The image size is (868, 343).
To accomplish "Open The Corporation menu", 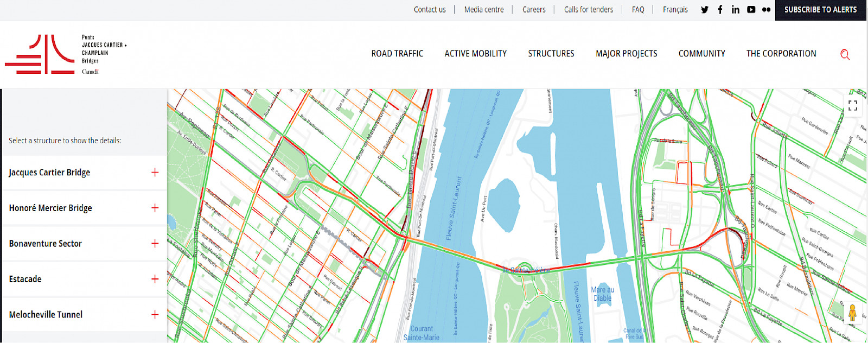I will point(781,54).
